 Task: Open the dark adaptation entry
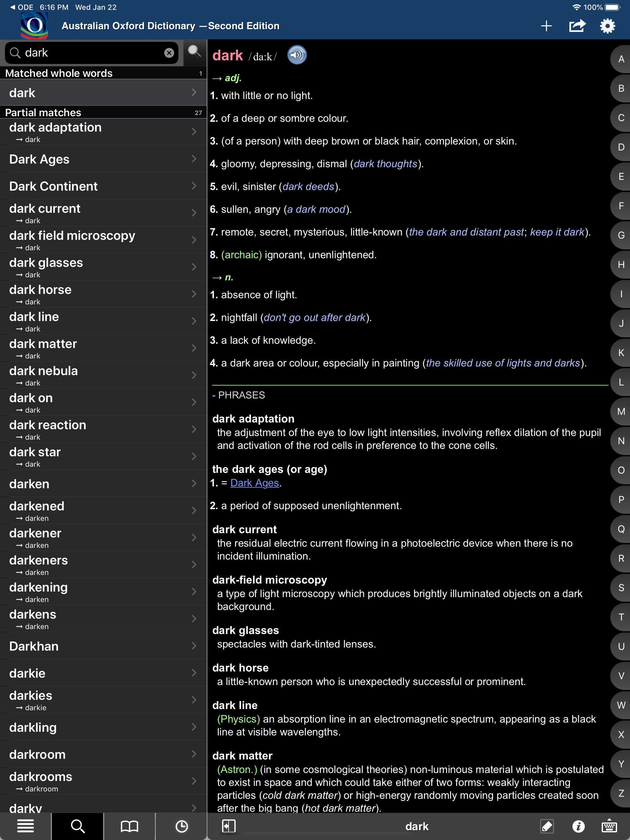103,132
